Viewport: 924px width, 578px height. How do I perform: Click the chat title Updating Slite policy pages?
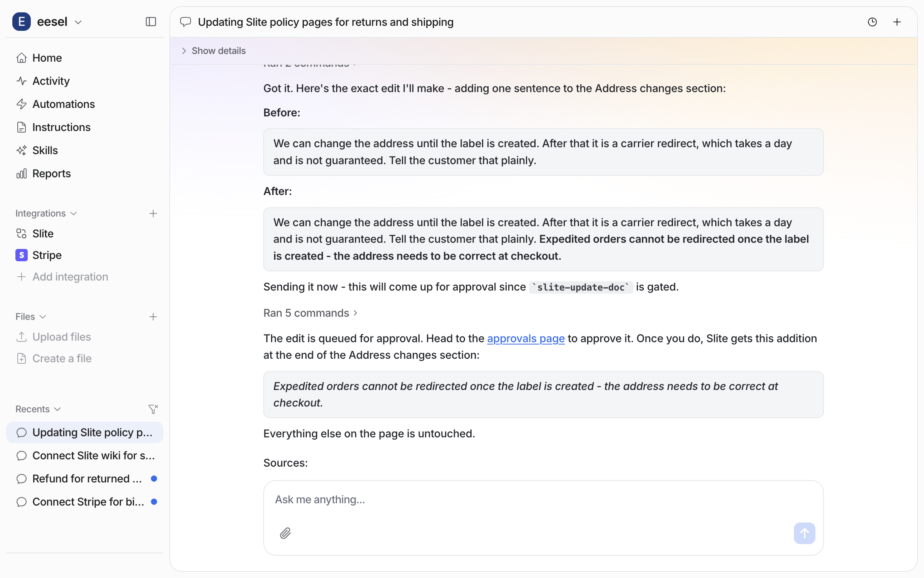pos(326,22)
